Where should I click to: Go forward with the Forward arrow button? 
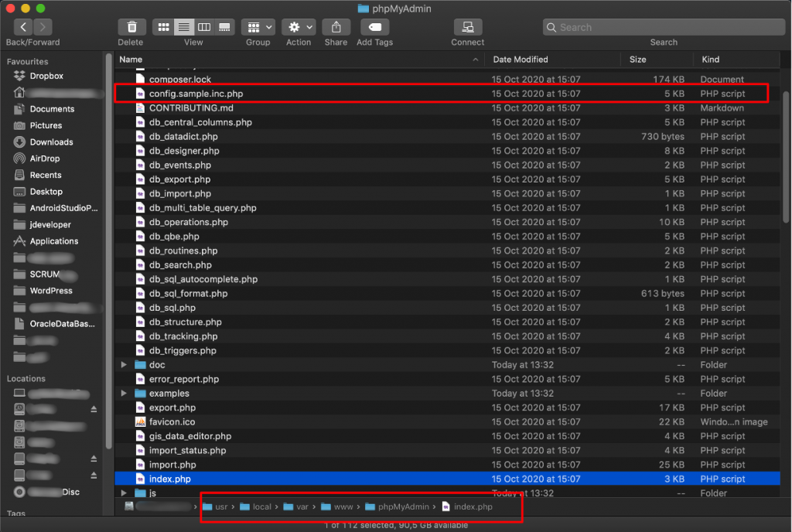[x=43, y=27]
